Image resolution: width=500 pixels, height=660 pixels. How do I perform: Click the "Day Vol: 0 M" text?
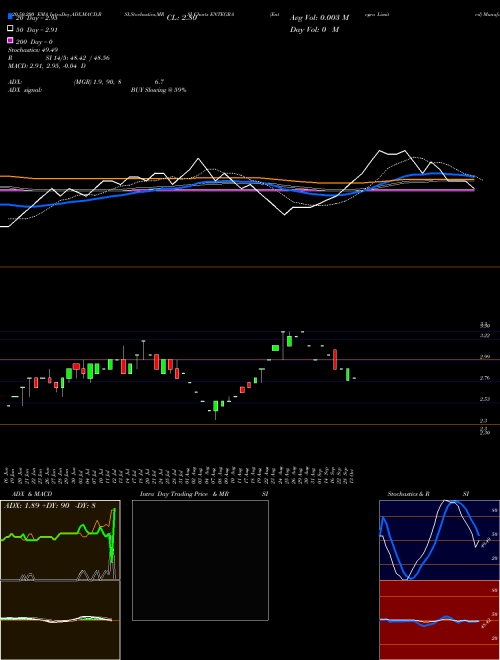(314, 29)
